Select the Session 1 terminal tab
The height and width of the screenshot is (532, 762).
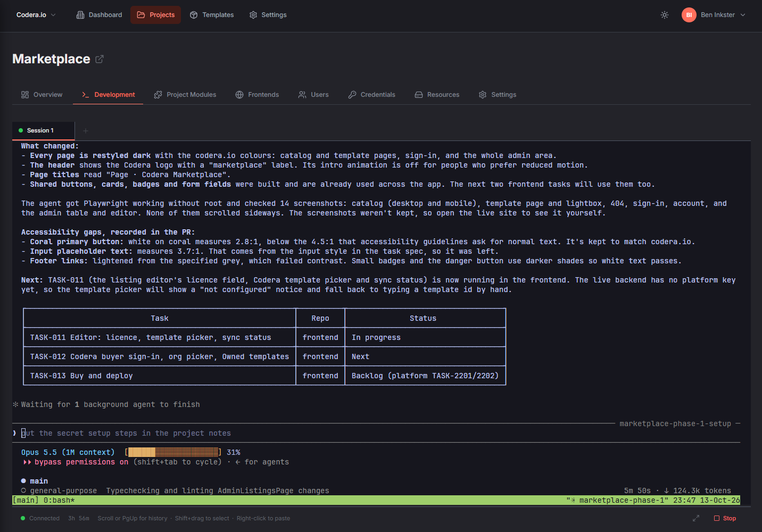(x=43, y=130)
